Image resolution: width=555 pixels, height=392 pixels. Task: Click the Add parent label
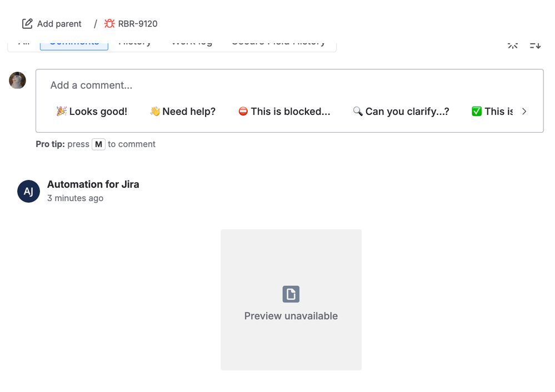58,24
